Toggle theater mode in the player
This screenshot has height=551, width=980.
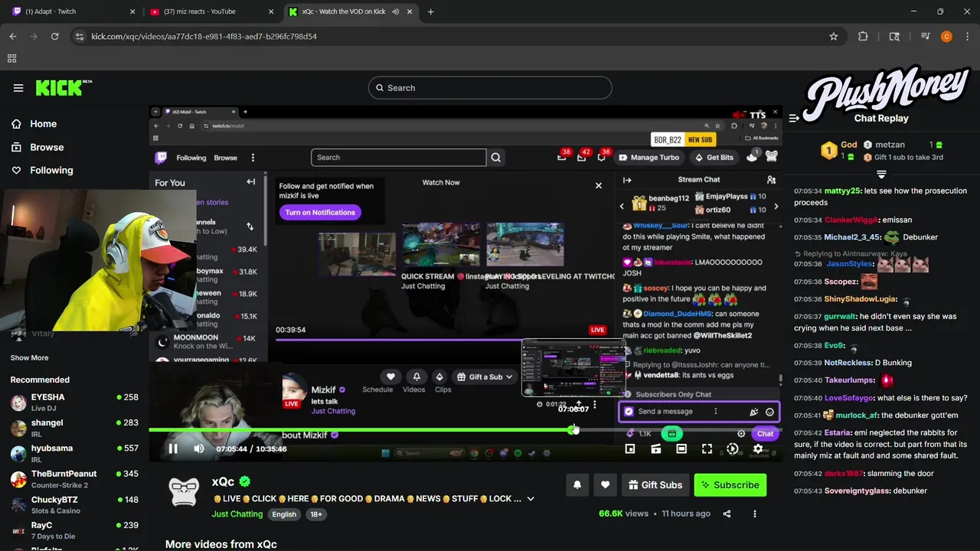(681, 449)
